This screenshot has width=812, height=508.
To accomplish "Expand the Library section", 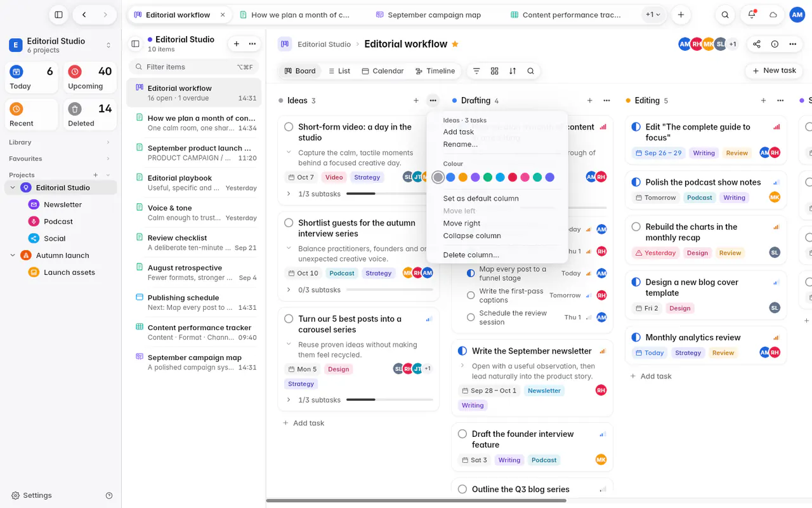I will point(60,142).
